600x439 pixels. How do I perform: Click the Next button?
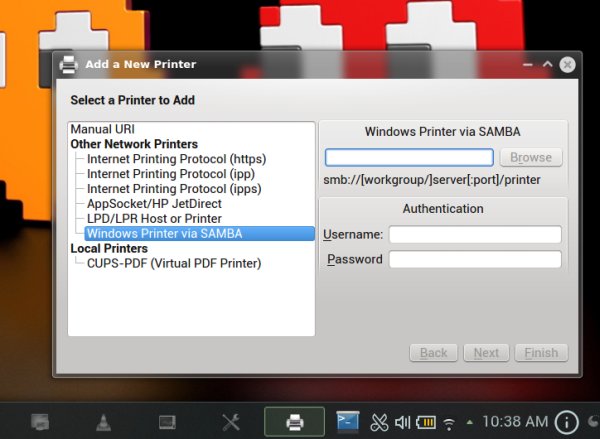pyautogui.click(x=486, y=353)
